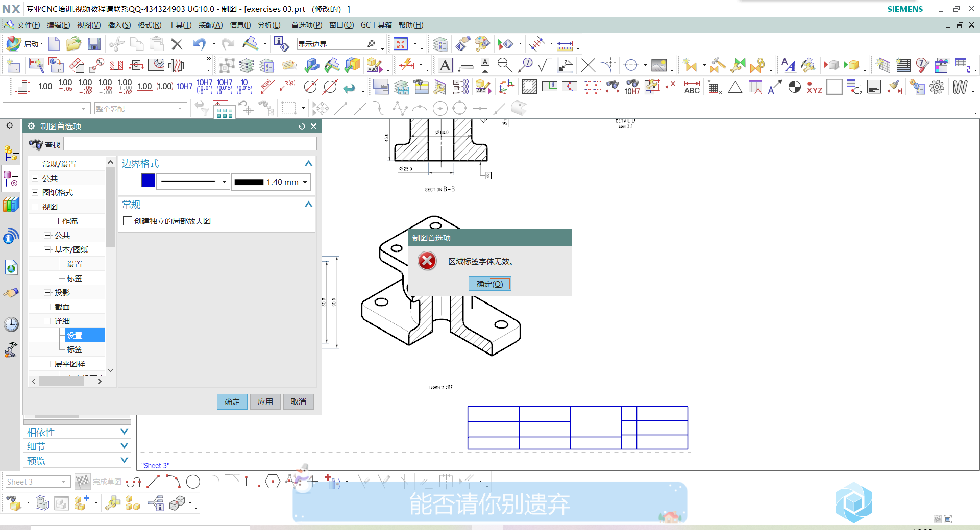980x530 pixels.
Task: Click the 查找 search input field
Action: click(x=190, y=145)
